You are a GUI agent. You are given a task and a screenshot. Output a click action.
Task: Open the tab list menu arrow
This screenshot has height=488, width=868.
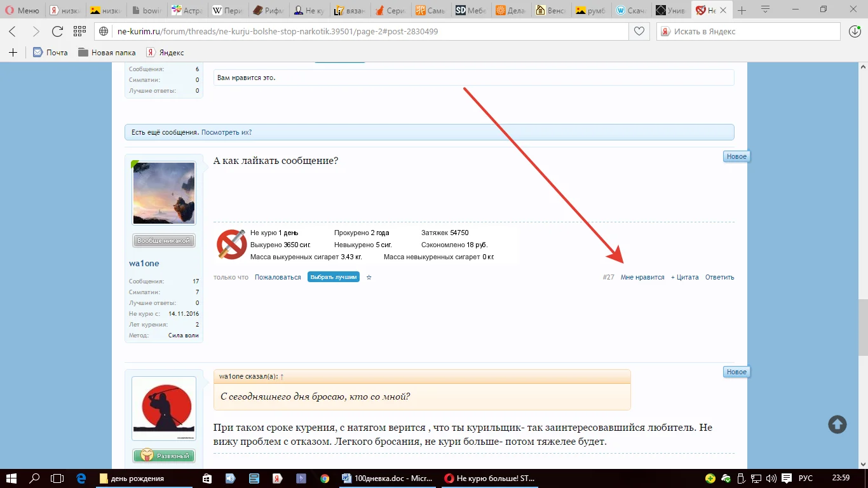click(x=766, y=10)
